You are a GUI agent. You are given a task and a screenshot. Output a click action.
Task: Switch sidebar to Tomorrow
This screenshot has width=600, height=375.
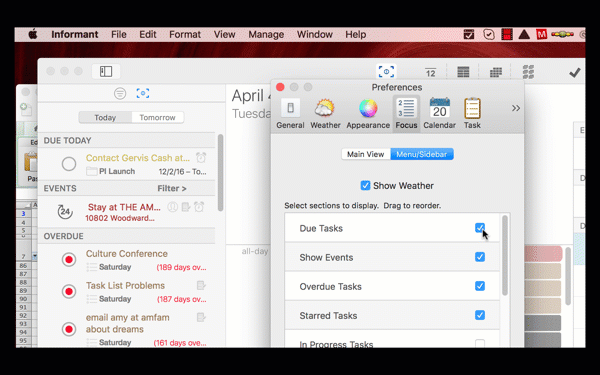click(x=157, y=117)
